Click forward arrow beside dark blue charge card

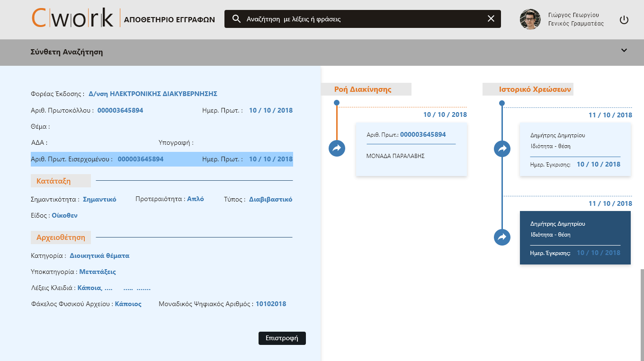coord(502,237)
